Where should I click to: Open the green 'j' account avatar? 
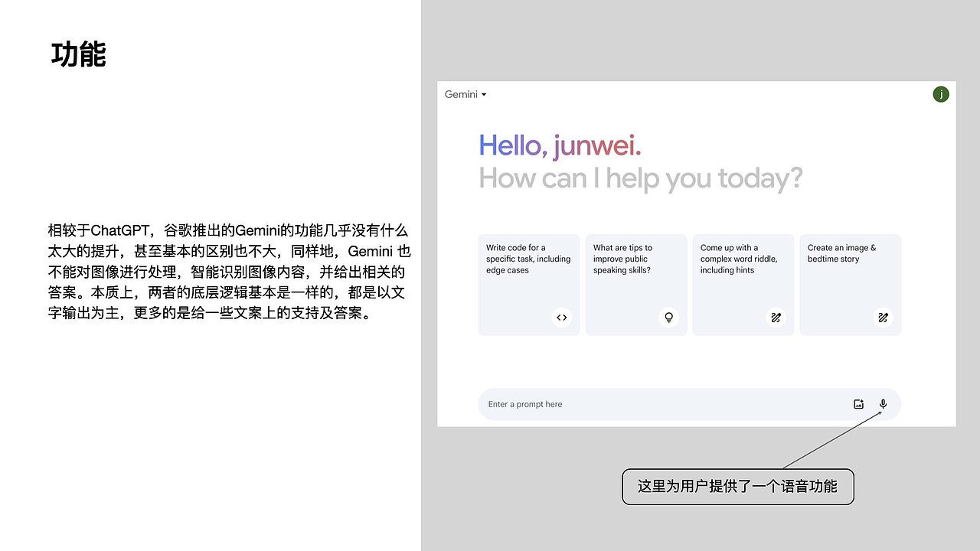tap(940, 94)
